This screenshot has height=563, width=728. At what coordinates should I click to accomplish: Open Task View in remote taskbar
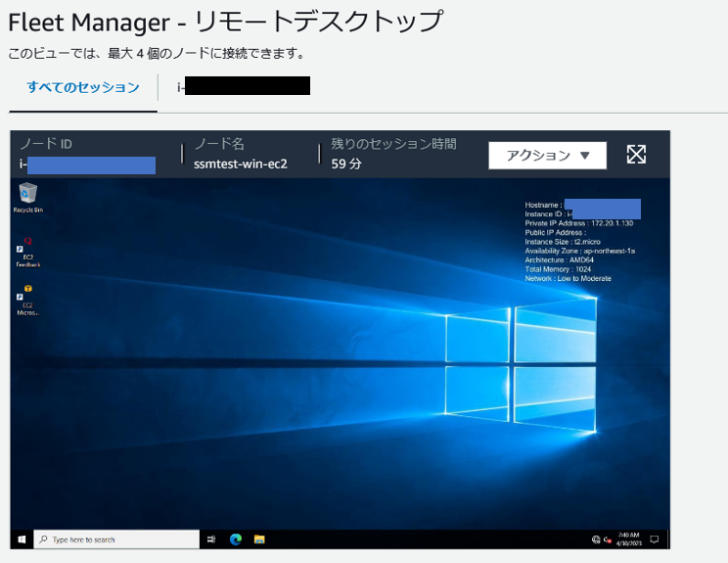(x=211, y=540)
